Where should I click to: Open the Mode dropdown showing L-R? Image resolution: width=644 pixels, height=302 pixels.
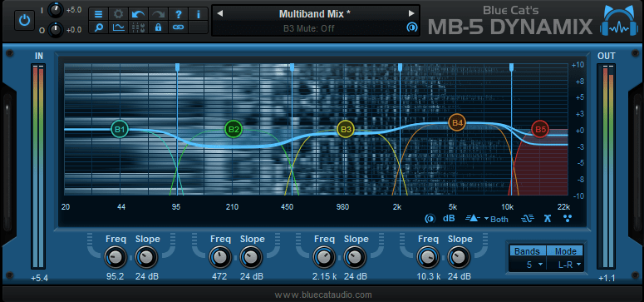[565, 265]
